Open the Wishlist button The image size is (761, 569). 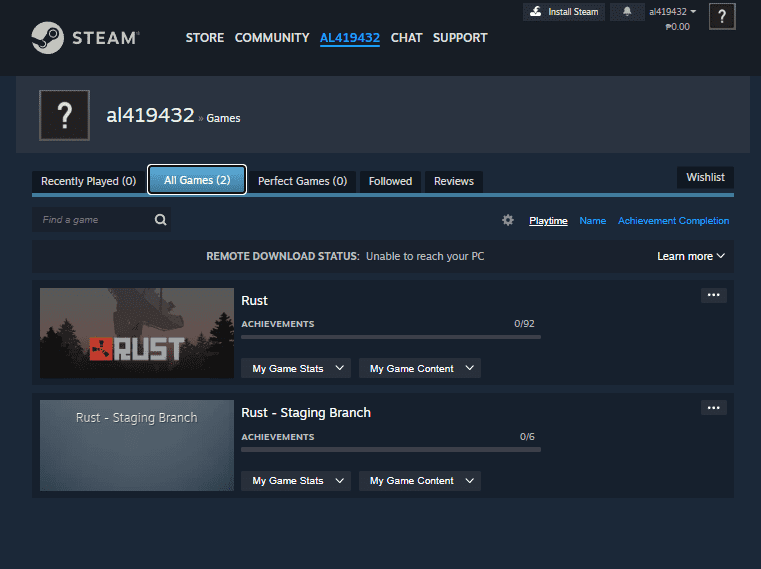pyautogui.click(x=705, y=177)
